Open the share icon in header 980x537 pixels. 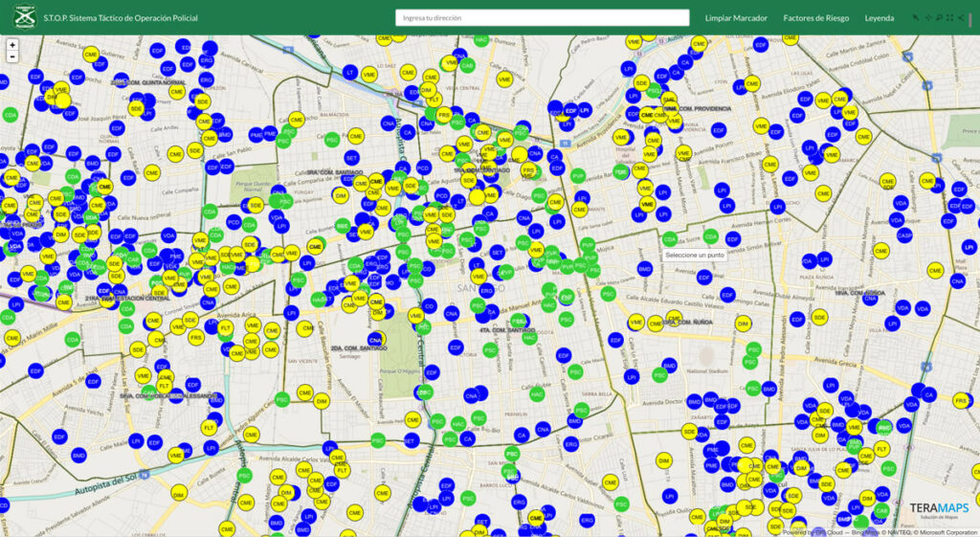point(961,17)
